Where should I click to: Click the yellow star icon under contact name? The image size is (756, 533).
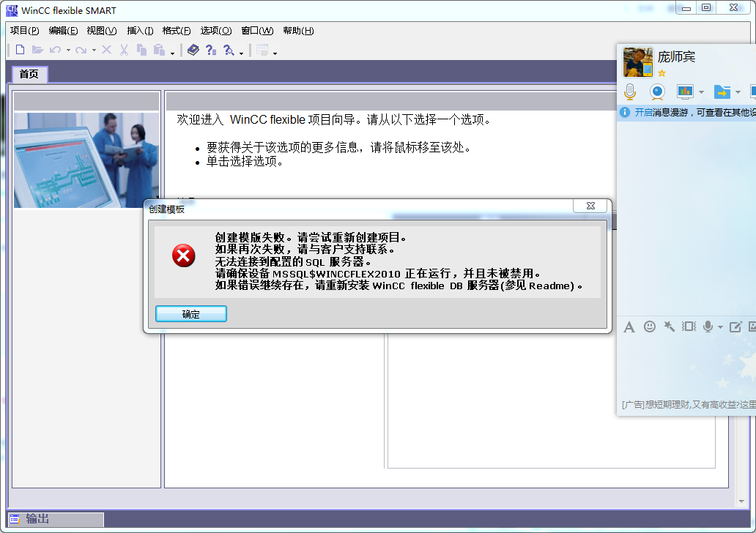point(662,73)
